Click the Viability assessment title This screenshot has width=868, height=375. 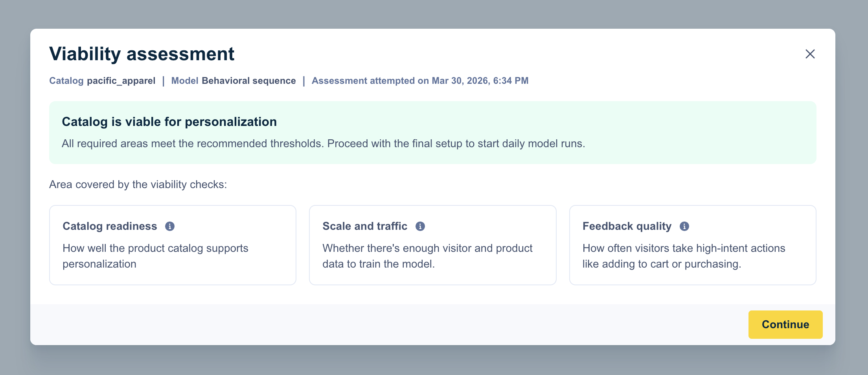coord(142,54)
